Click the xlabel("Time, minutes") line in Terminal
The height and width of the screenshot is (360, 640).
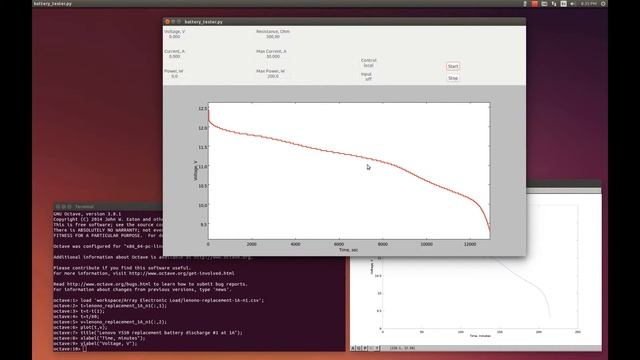point(99,338)
